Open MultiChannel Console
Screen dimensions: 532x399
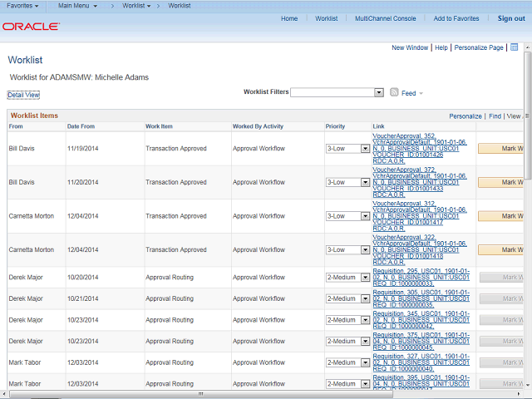(x=385, y=18)
